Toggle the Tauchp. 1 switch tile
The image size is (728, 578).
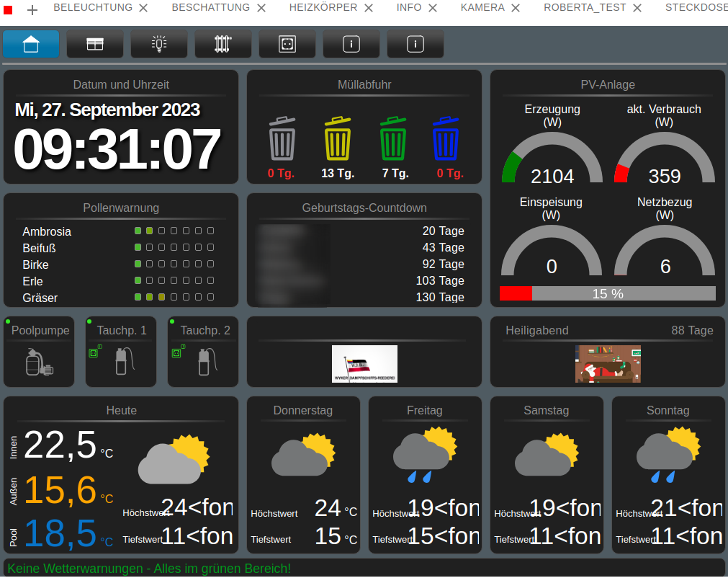pyautogui.click(x=121, y=352)
